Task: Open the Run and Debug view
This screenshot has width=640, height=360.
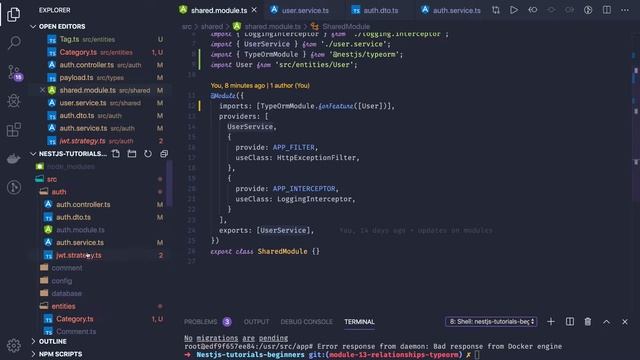Action: [x=13, y=101]
